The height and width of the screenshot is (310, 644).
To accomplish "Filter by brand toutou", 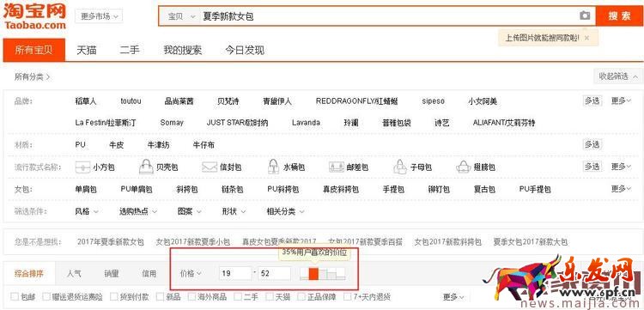I will [x=131, y=101].
